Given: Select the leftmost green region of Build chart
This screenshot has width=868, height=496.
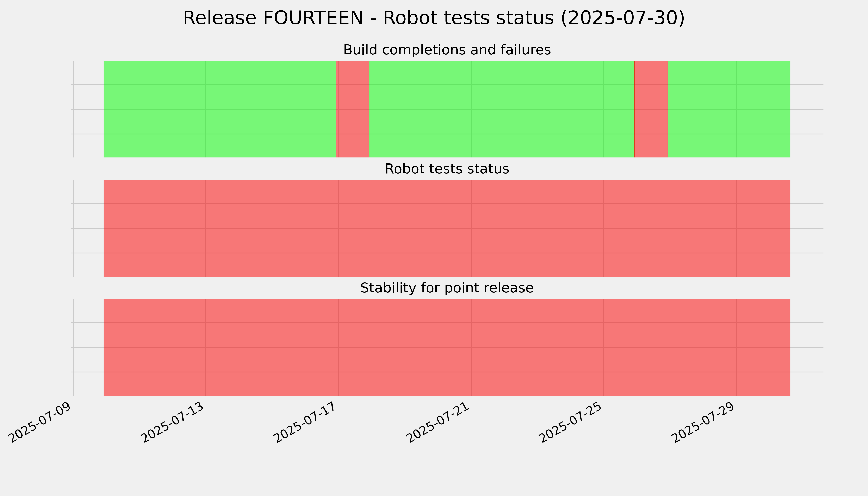Looking at the screenshot, I should point(220,109).
